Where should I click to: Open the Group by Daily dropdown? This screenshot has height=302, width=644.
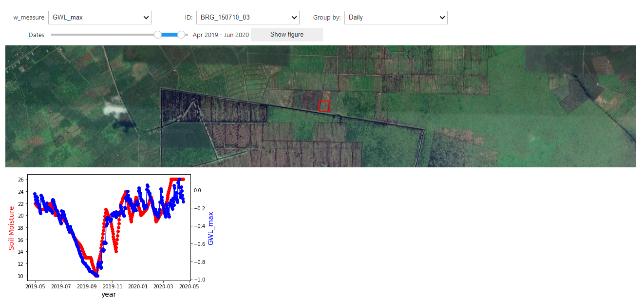[396, 18]
